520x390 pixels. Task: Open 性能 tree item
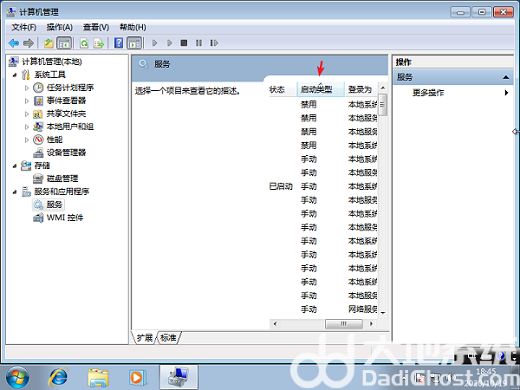pyautogui.click(x=54, y=139)
